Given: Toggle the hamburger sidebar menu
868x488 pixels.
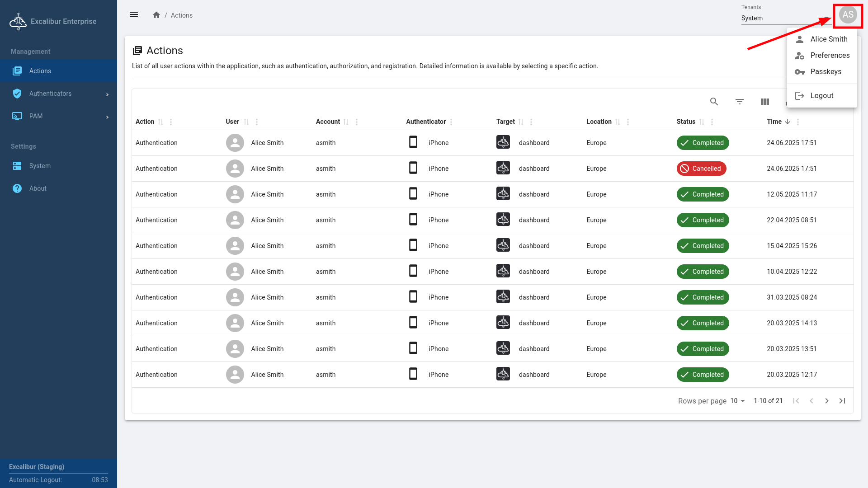Looking at the screenshot, I should (x=134, y=15).
